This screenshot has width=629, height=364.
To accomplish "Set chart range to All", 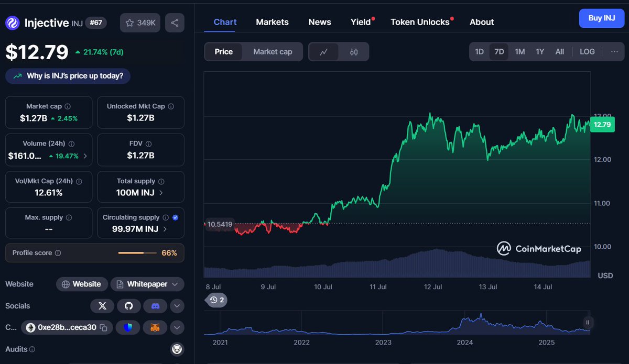I will point(560,51).
